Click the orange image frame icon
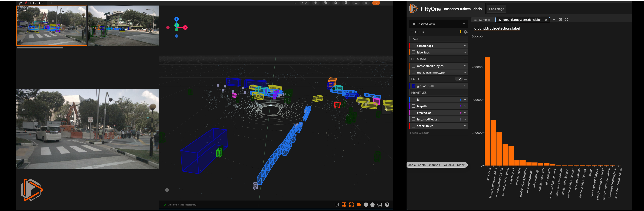The image size is (644, 211). 351,205
